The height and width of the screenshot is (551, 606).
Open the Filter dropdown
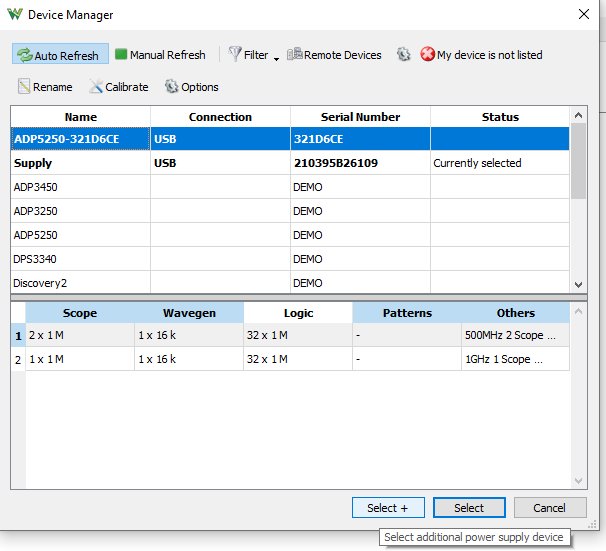pyautogui.click(x=254, y=55)
